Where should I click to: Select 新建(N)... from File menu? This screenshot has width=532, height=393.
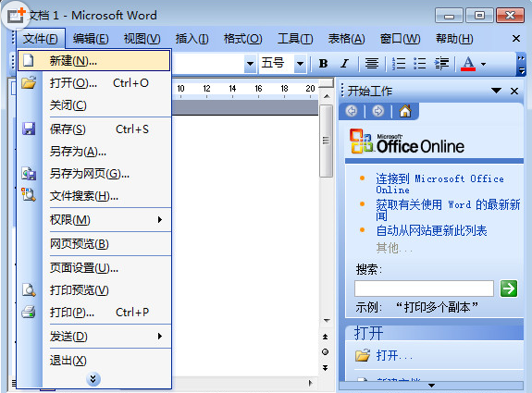point(94,61)
